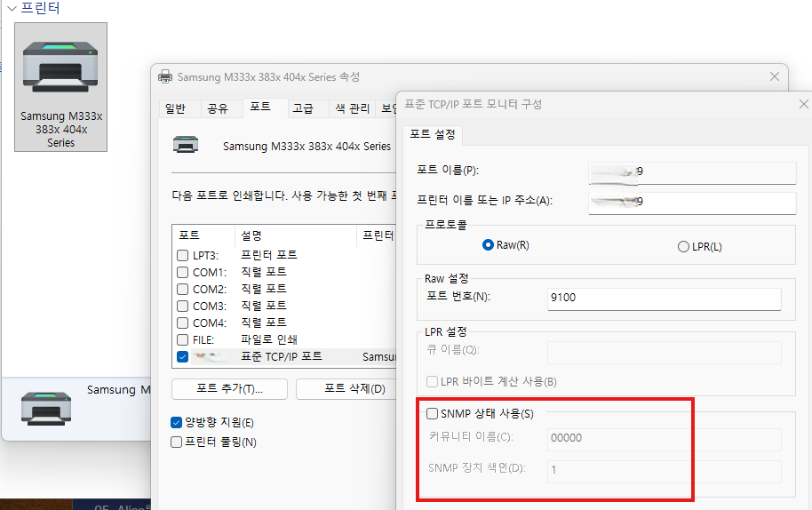Close the Samsung 속성 dialog
The width and height of the screenshot is (812, 510).
[775, 76]
